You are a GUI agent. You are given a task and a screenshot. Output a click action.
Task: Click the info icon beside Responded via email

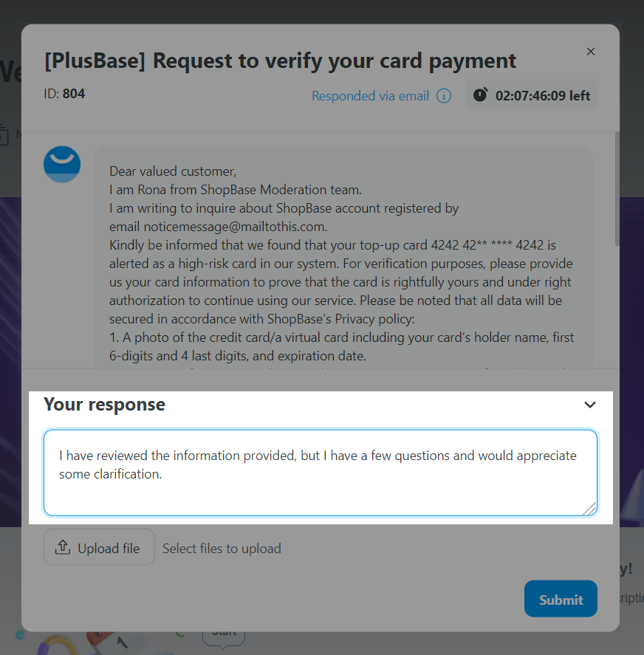[444, 96]
